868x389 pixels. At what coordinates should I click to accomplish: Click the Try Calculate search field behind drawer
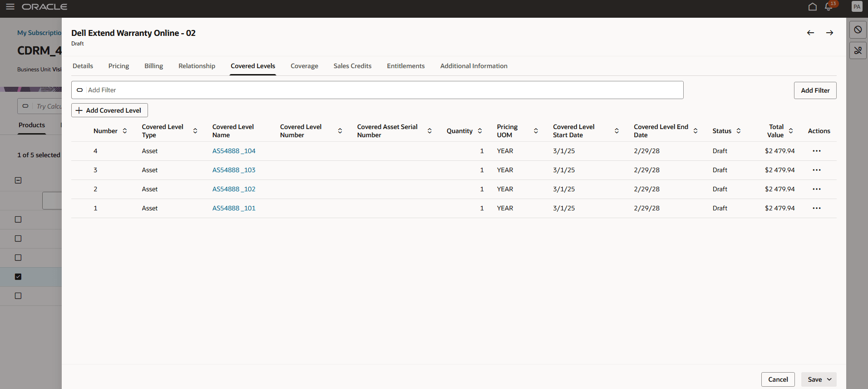tap(39, 106)
